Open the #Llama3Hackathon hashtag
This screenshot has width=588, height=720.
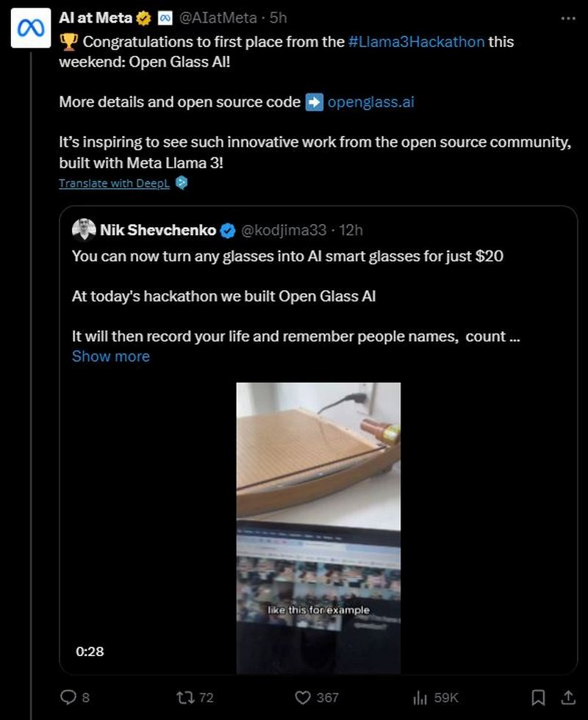(417, 42)
